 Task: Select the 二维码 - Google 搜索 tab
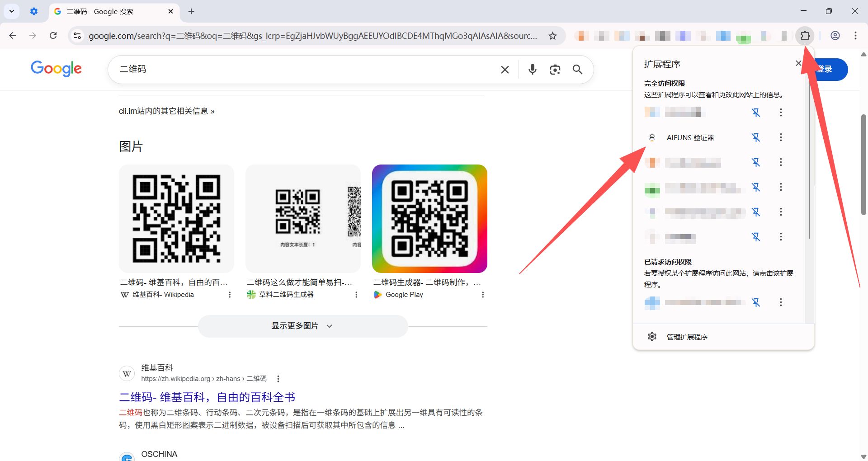click(x=114, y=11)
